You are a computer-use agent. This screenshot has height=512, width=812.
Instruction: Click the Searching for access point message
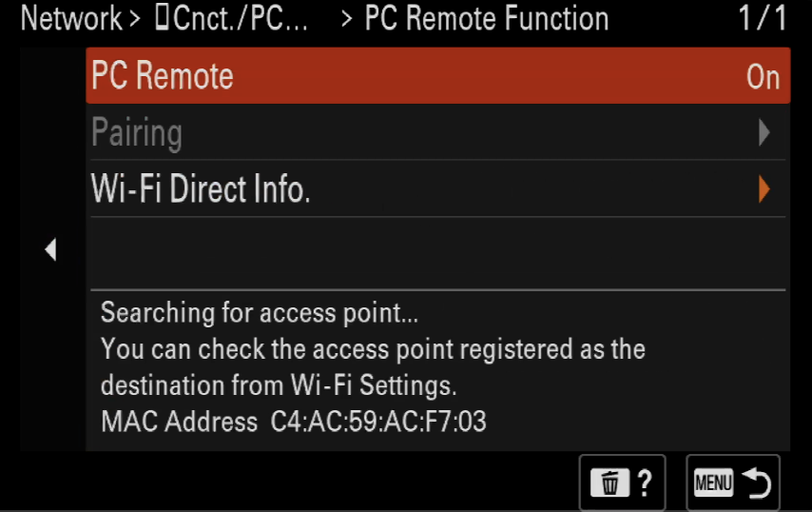[260, 313]
